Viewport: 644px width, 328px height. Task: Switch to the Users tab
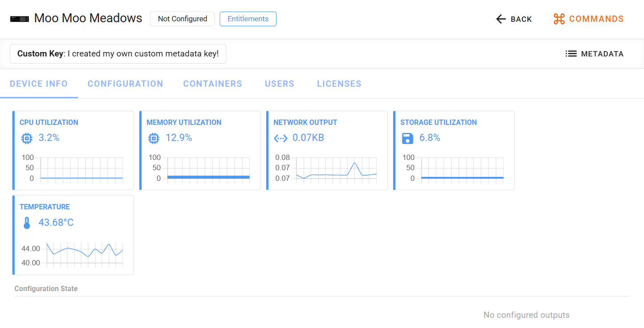[x=280, y=84]
